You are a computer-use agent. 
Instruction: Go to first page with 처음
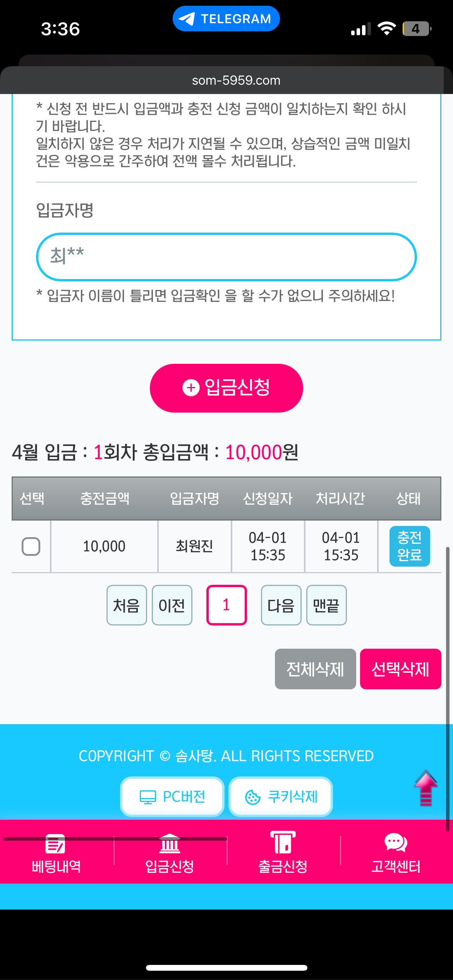pyautogui.click(x=127, y=605)
